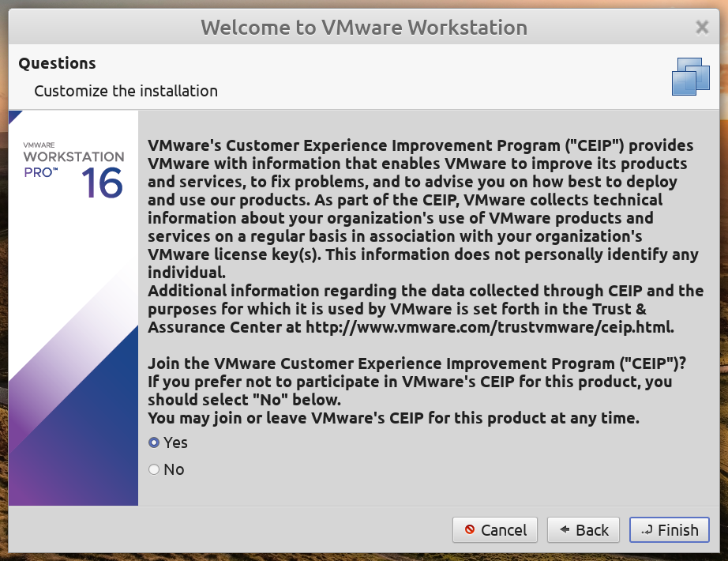Image resolution: width=728 pixels, height=561 pixels.
Task: Click the 'Customize the installation' subtitle
Action: point(126,91)
